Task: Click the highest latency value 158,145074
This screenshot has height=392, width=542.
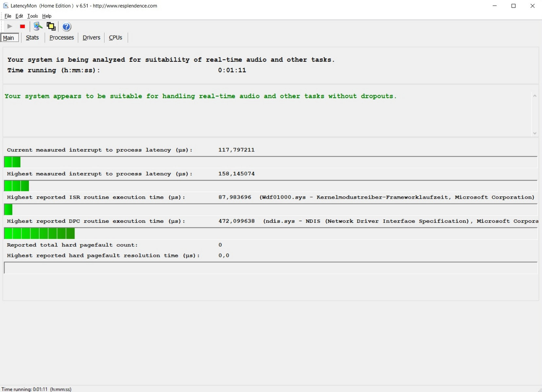Action: point(236,174)
